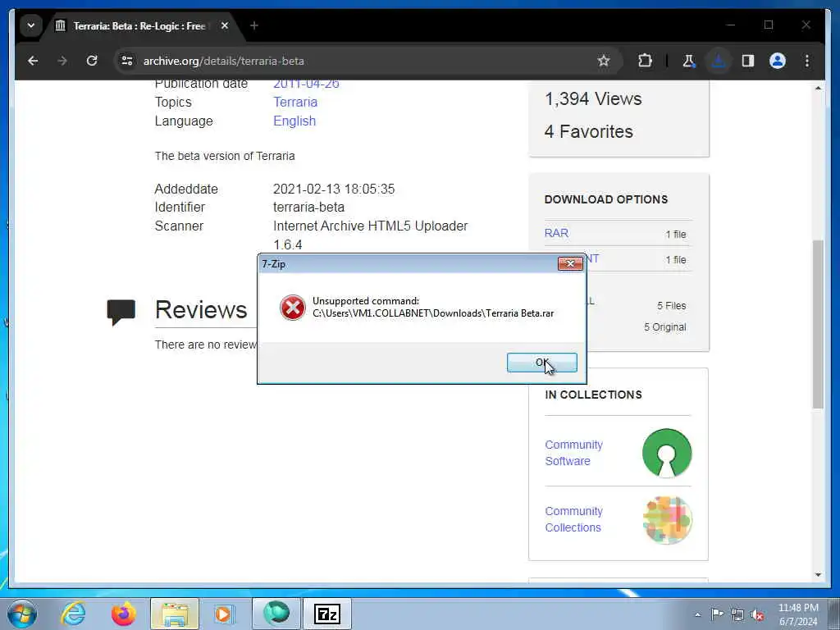840x630 pixels.
Task: Click the Addeddate value 2021-02-13 18:05:35
Action: (334, 189)
